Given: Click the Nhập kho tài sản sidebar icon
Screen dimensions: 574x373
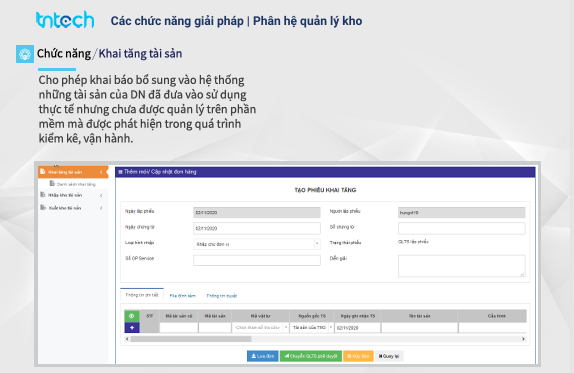Looking at the screenshot, I should pos(43,195).
